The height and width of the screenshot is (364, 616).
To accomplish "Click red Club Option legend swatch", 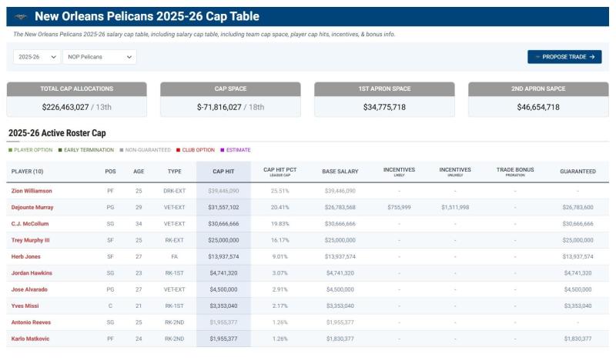I will click(x=179, y=150).
